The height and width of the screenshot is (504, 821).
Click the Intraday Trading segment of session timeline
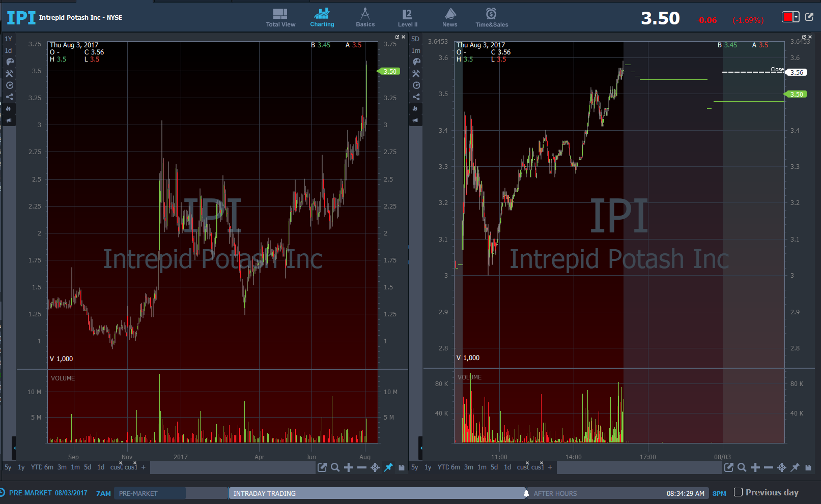point(377,493)
